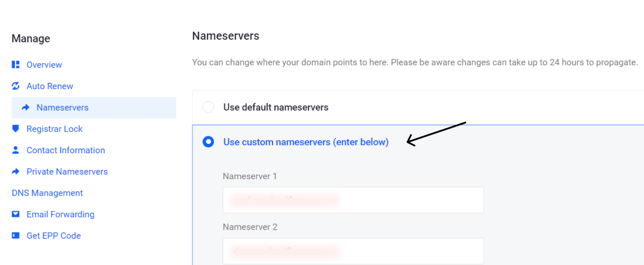Viewport: 644px width, 265px height.
Task: Open the DNS Management page
Action: (x=47, y=193)
